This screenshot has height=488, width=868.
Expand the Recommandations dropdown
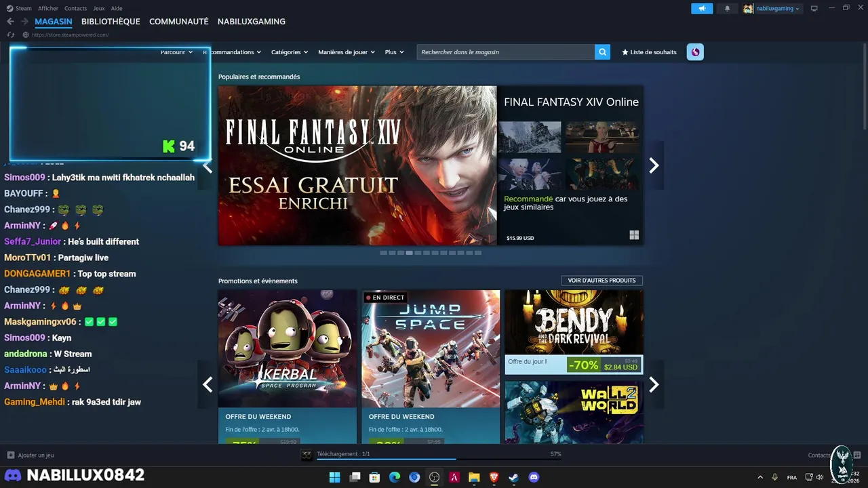tap(233, 52)
